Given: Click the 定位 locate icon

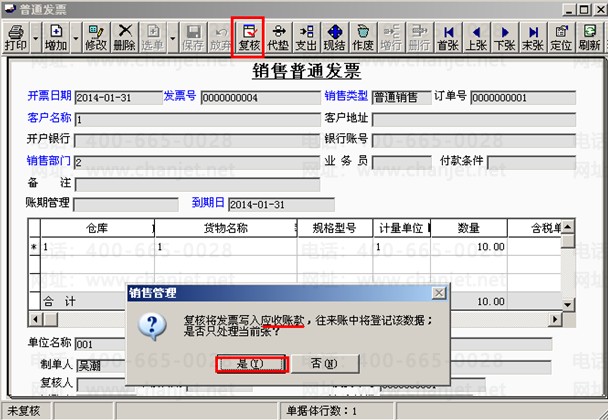Looking at the screenshot, I should click(x=561, y=38).
